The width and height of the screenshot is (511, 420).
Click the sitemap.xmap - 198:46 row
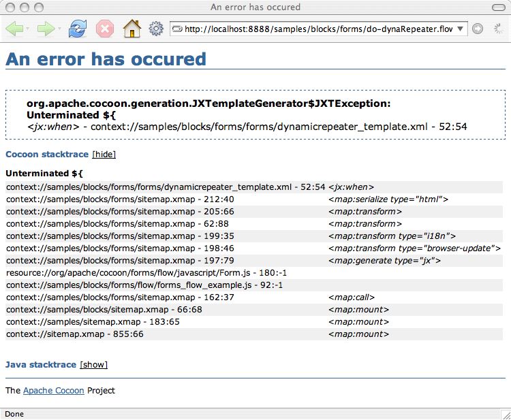coord(254,248)
